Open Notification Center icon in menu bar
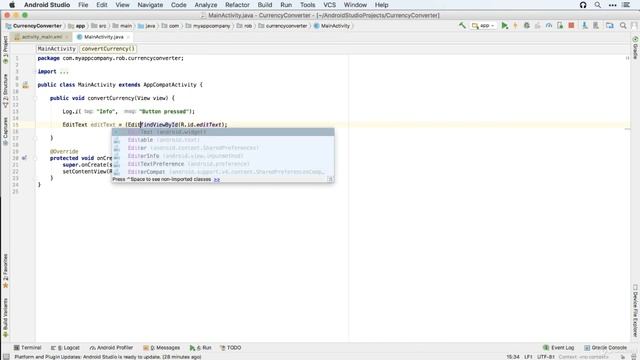 [626, 5]
